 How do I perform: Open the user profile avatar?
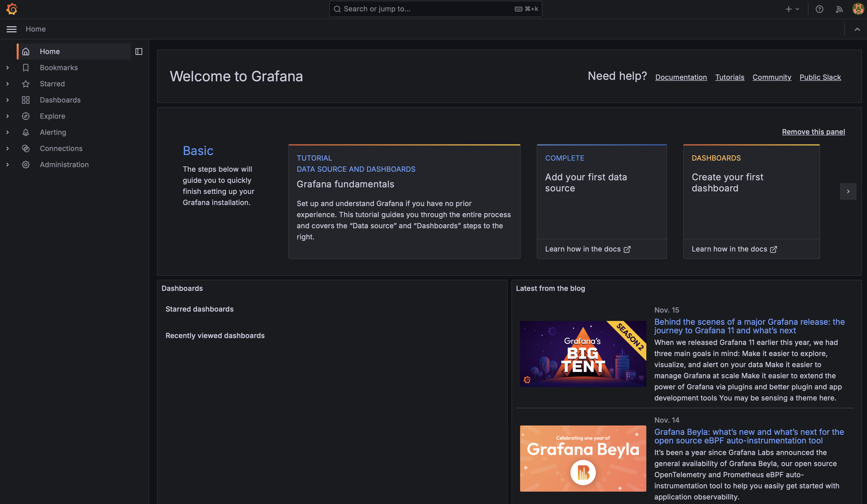(x=858, y=9)
